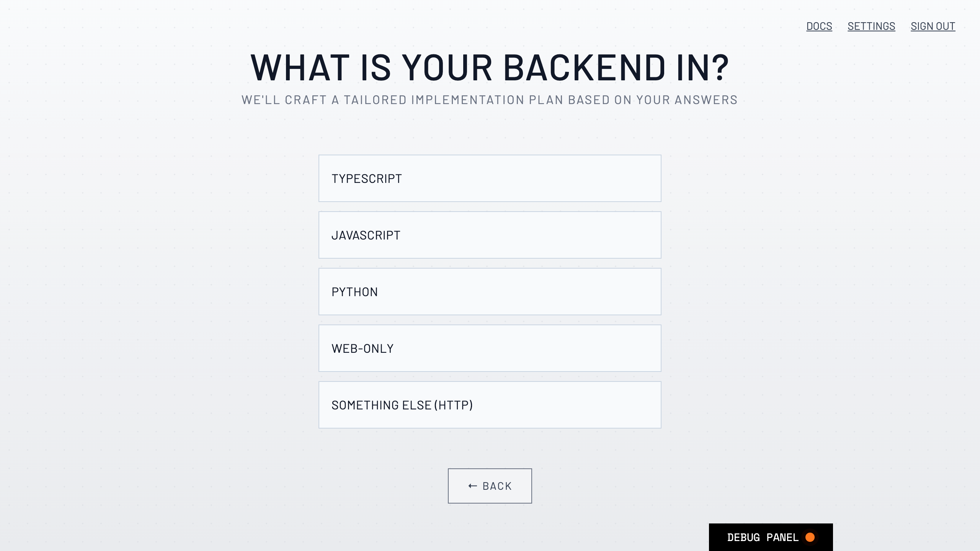Click the back arrow icon on the BACK button
Screen dimensions: 980x551
click(x=472, y=485)
